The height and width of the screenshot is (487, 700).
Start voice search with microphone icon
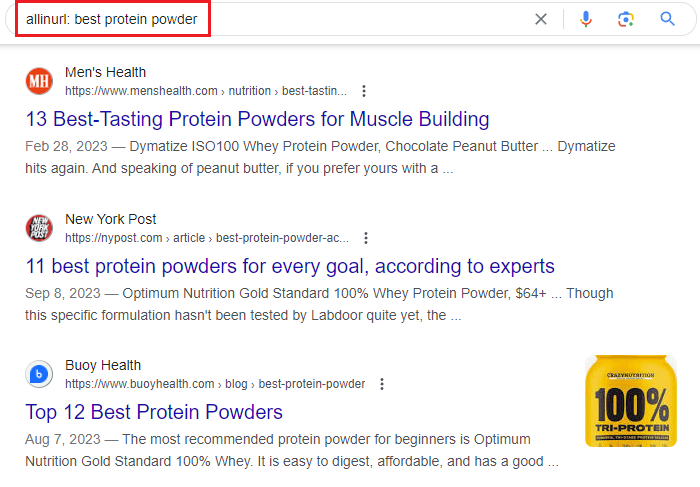pos(586,19)
